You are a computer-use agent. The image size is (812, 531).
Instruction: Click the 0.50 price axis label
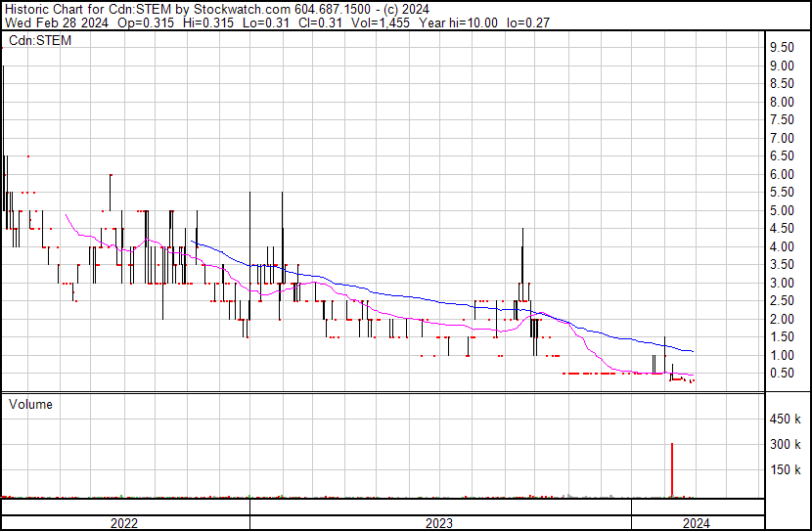781,373
